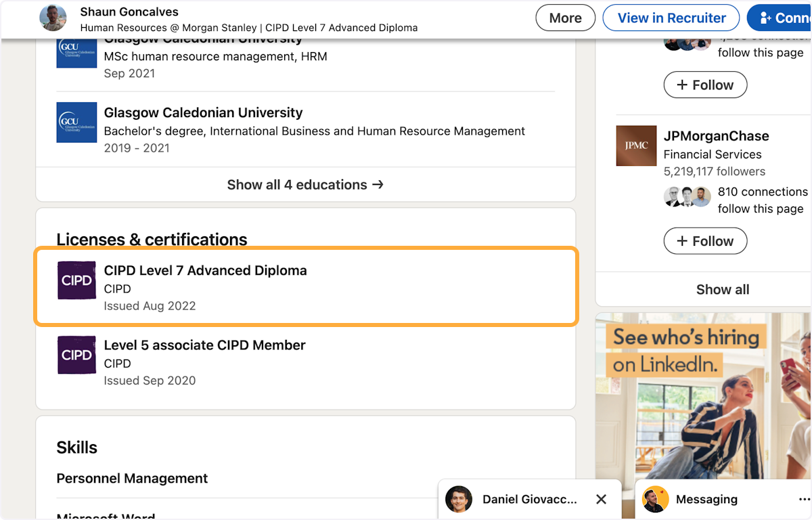Screen dimensions: 812x520
Task: Follow the JPMorganChase page
Action: (x=705, y=241)
